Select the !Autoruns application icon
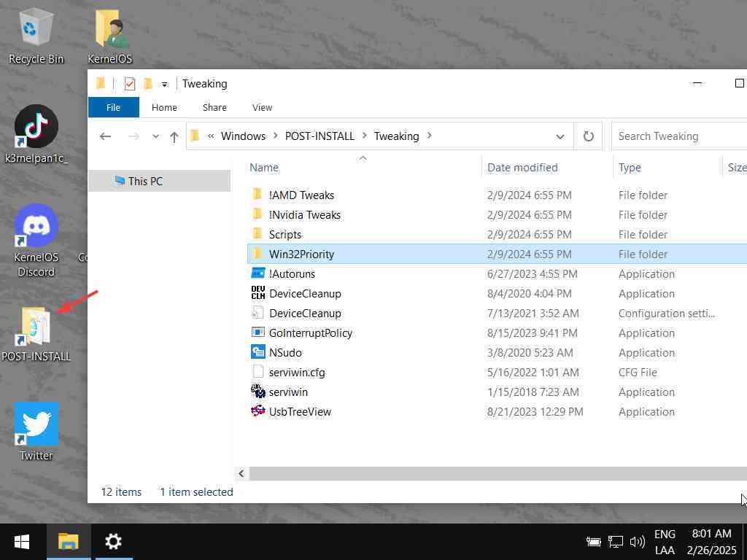747x560 pixels. [258, 273]
